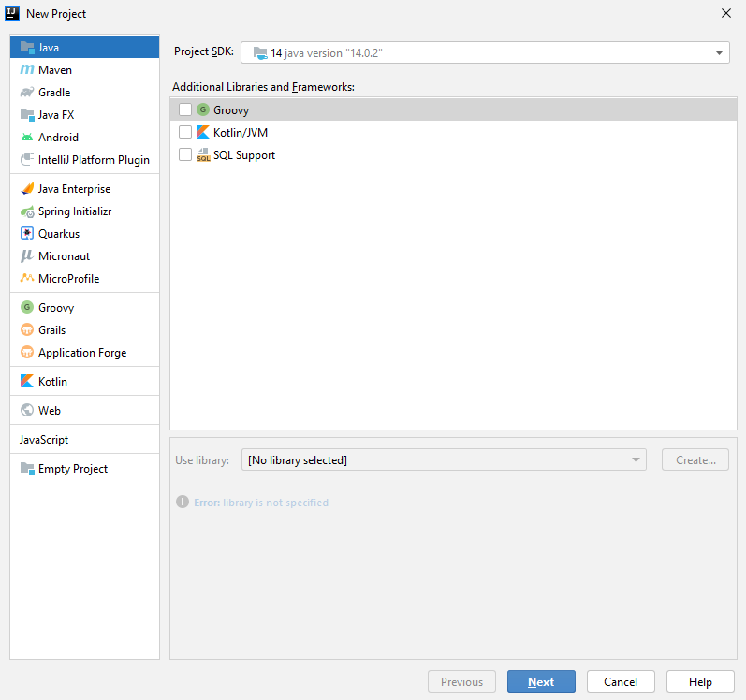The height and width of the screenshot is (700, 746).
Task: Close the New Project dialog
Action: click(x=726, y=13)
